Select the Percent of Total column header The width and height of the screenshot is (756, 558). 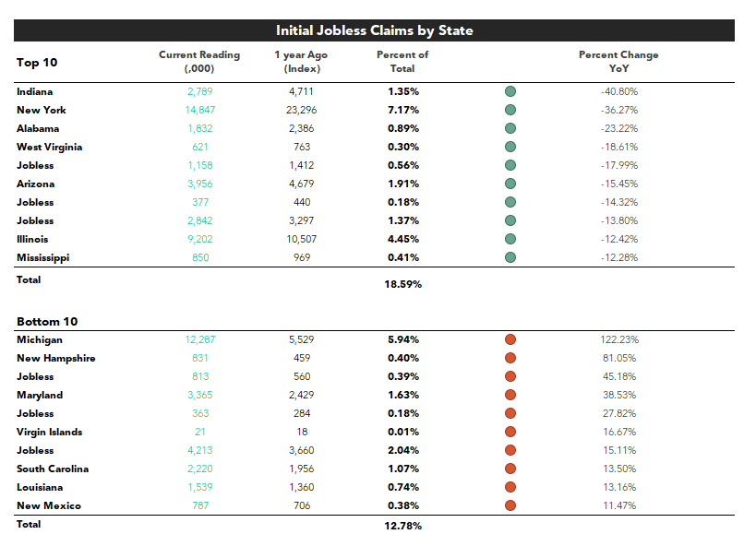point(402,62)
